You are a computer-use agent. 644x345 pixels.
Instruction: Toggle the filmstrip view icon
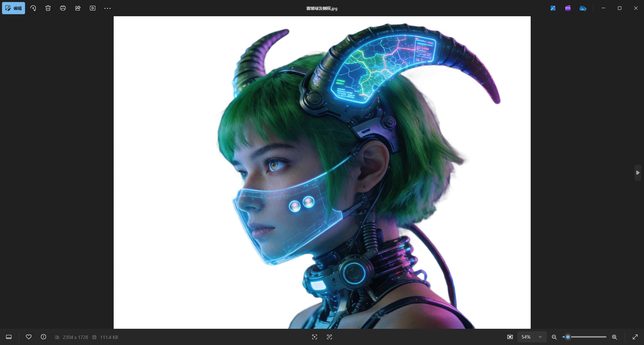coord(9,337)
